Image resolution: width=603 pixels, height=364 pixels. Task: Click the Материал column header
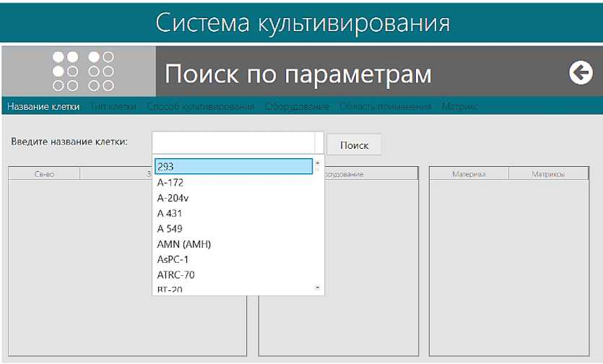pyautogui.click(x=469, y=174)
